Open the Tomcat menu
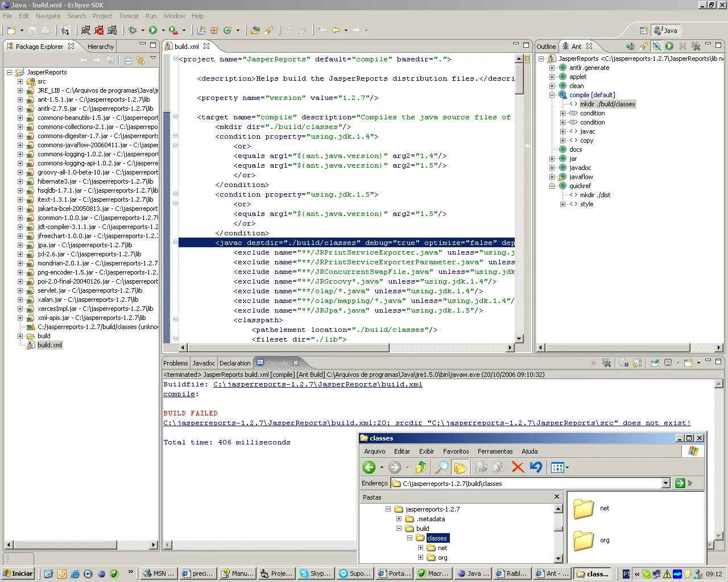The image size is (728, 582). 129,16
